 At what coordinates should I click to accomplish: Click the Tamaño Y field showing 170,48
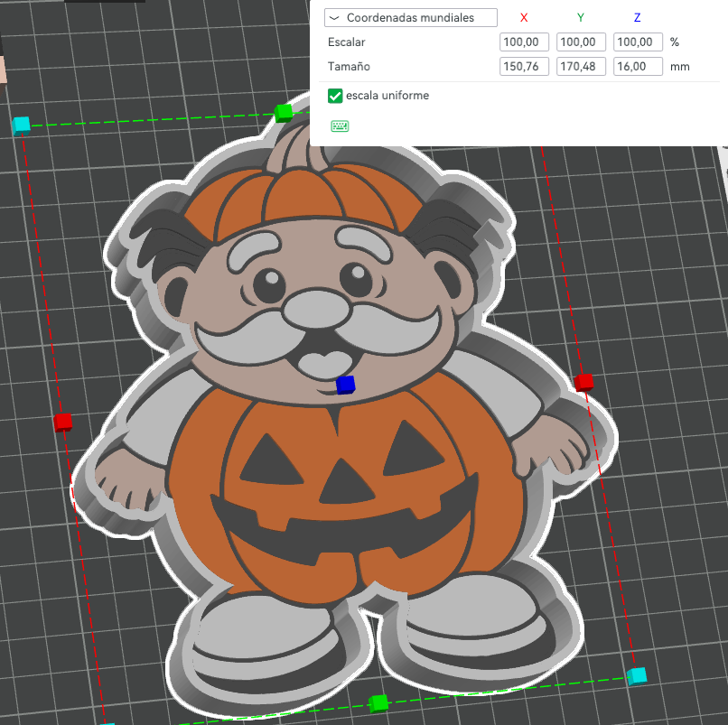[581, 67]
